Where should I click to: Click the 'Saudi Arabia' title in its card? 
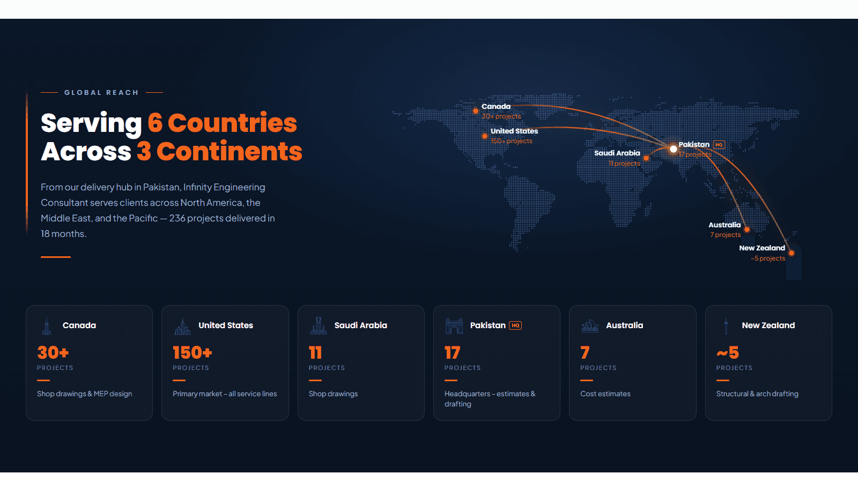tap(361, 325)
